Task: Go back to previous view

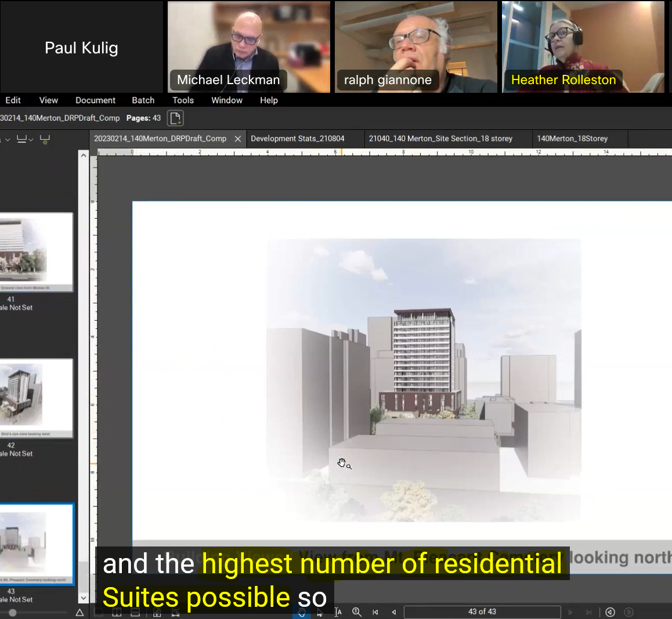Action: 610,612
